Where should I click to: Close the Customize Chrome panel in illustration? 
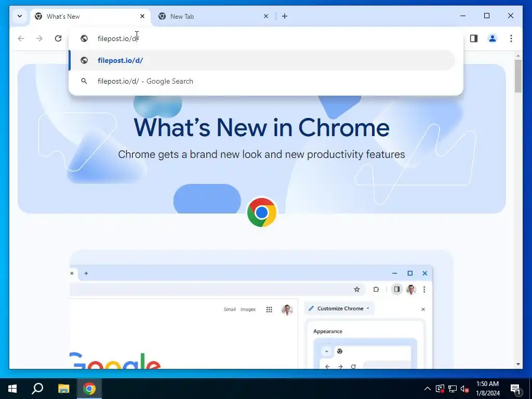point(423,309)
